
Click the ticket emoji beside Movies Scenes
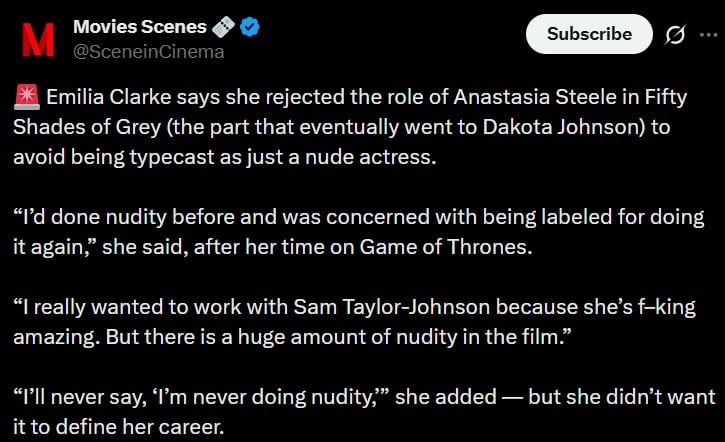point(224,27)
